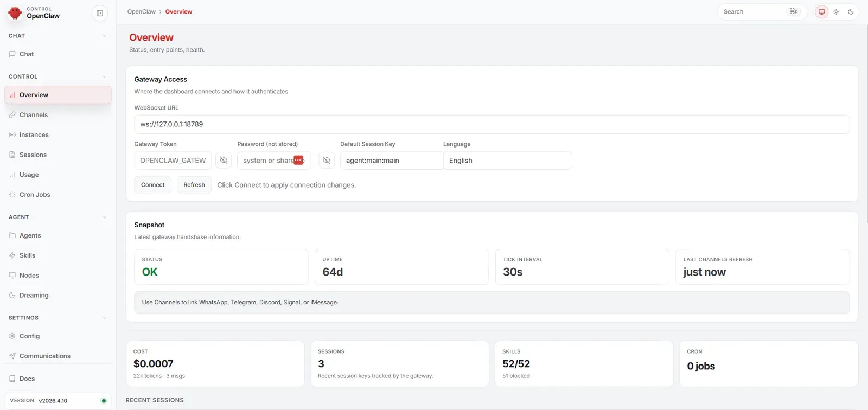Click the SKILLS card showing 52/52
The width and height of the screenshot is (868, 410).
(x=584, y=364)
